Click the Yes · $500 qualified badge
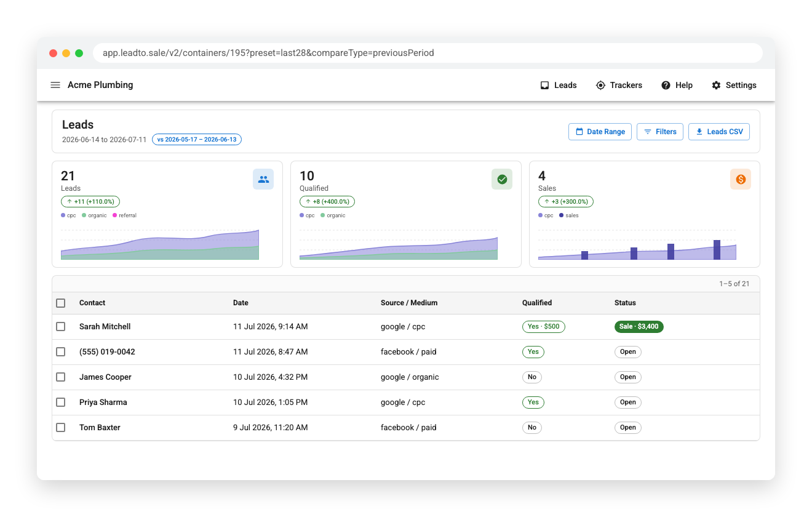The width and height of the screenshot is (812, 517). pos(544,327)
